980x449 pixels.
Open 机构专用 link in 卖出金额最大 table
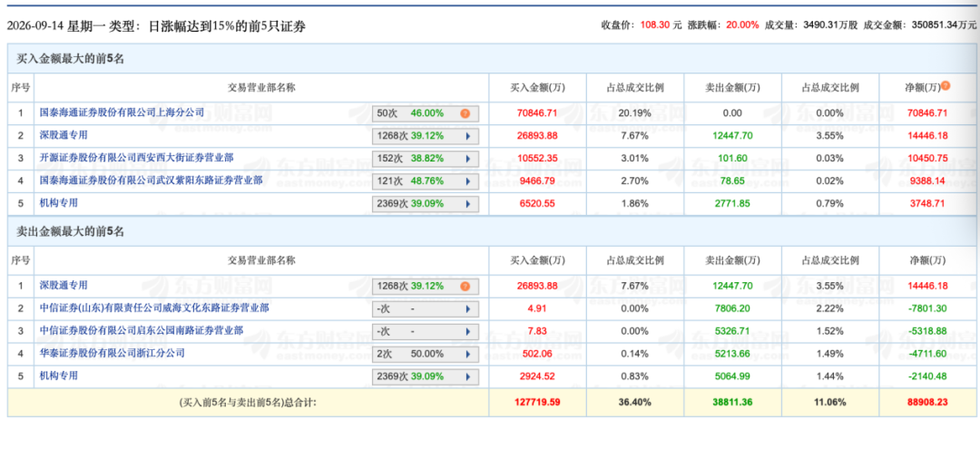[x=59, y=375]
